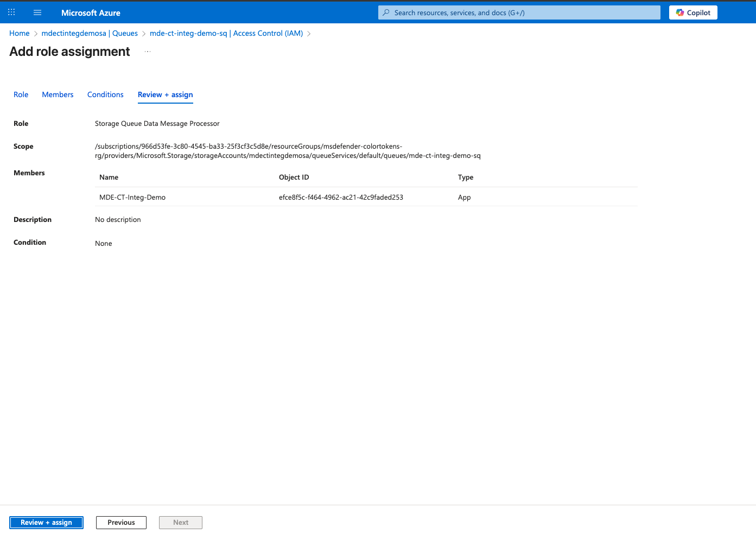Switch to the Role tab
The image size is (756, 540).
click(21, 94)
